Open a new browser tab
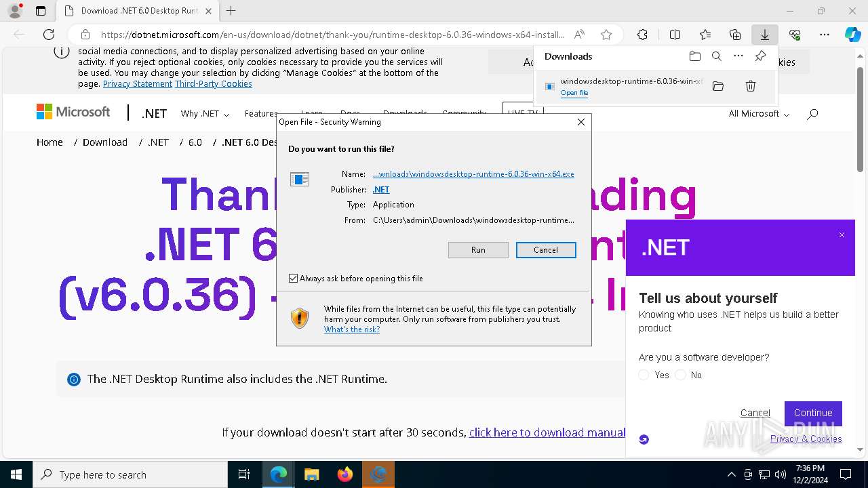 (x=231, y=11)
